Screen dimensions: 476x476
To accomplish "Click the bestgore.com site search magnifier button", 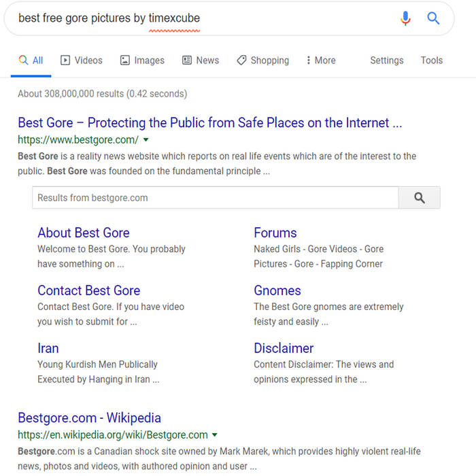I will pyautogui.click(x=419, y=198).
